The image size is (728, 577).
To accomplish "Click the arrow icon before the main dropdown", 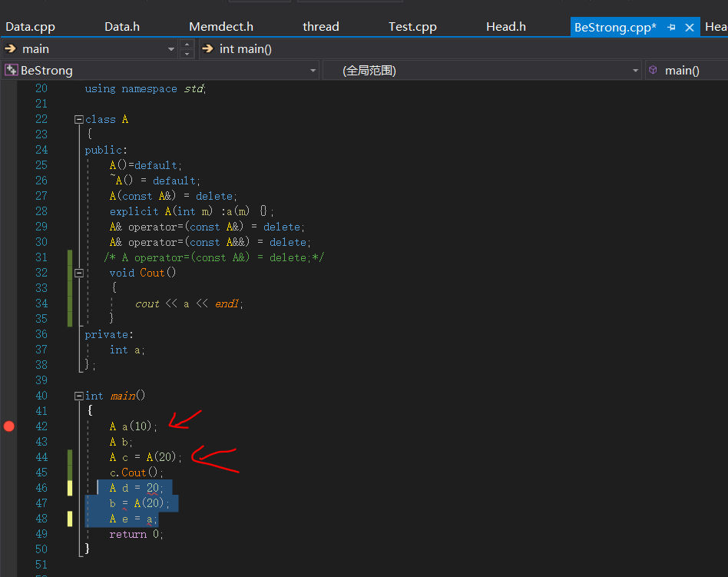I will coord(9,48).
